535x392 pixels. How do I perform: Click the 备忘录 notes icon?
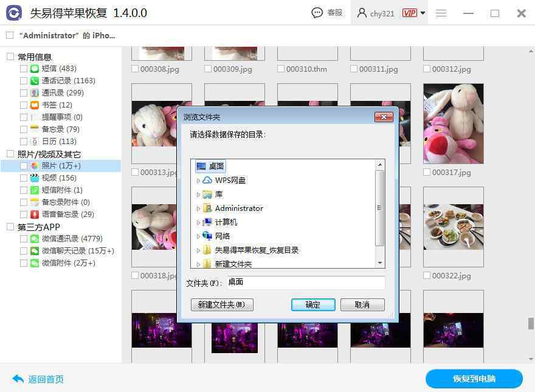coord(35,129)
